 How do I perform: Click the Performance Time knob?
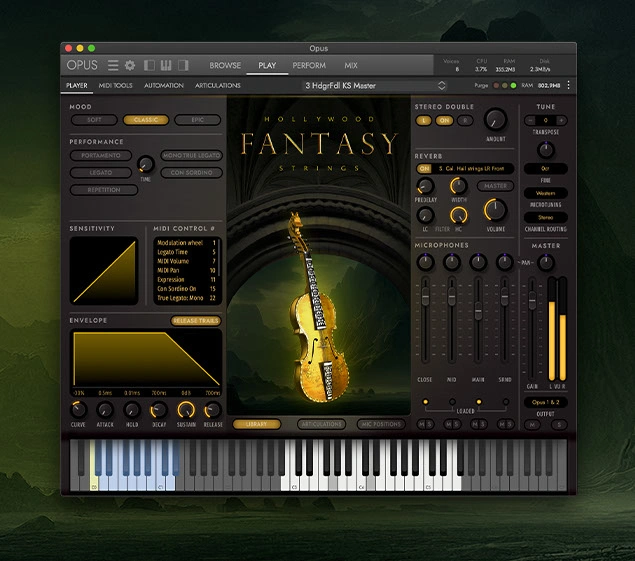coord(145,164)
